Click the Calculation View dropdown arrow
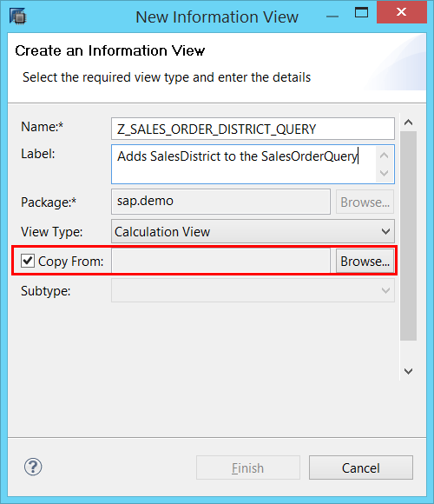This screenshot has width=434, height=504. pyautogui.click(x=385, y=231)
